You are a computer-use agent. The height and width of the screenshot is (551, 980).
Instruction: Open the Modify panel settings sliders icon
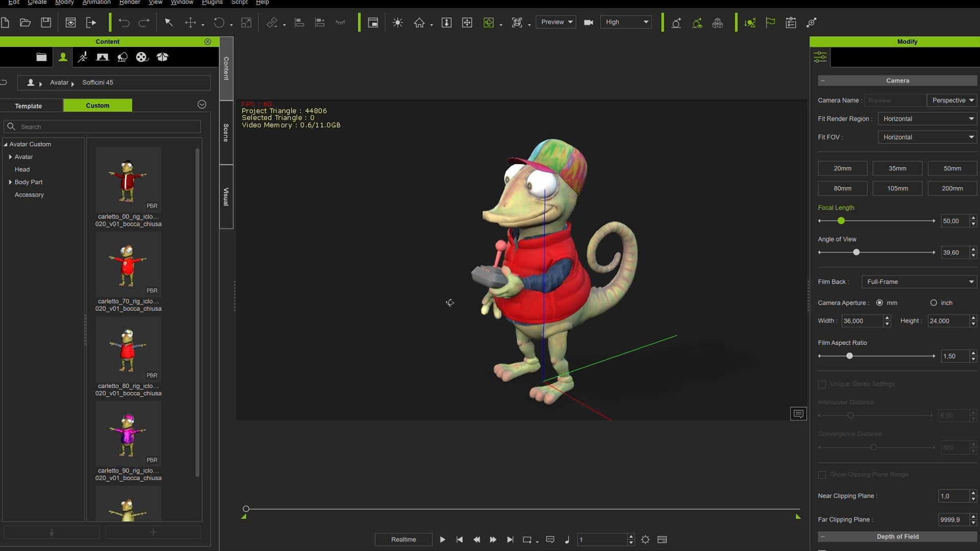coord(820,57)
